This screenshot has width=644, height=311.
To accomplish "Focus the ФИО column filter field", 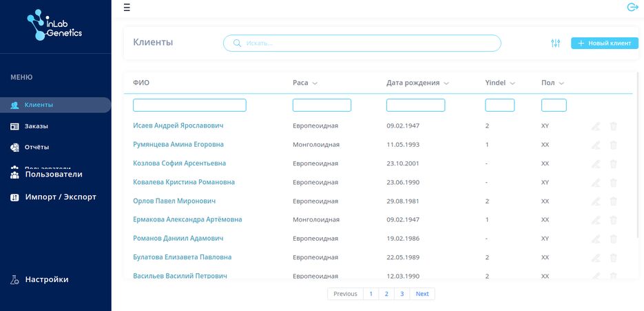I will pyautogui.click(x=189, y=106).
